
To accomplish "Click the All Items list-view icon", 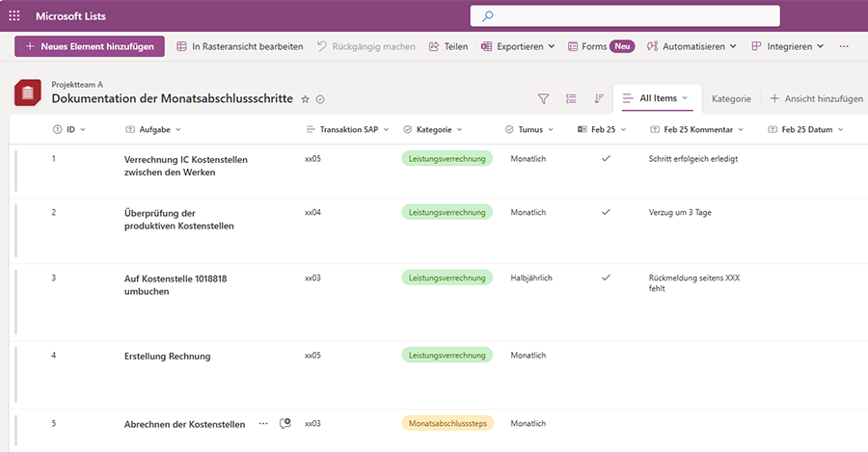I will click(628, 98).
